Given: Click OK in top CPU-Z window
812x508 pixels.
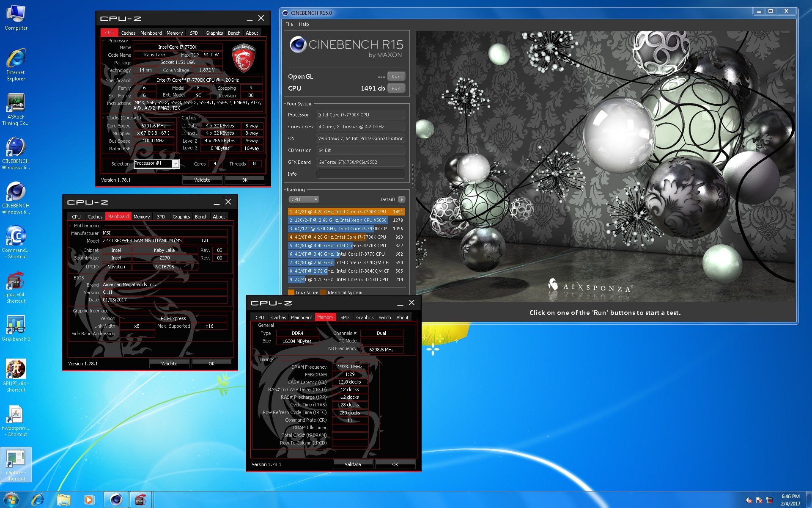Looking at the screenshot, I should [244, 180].
